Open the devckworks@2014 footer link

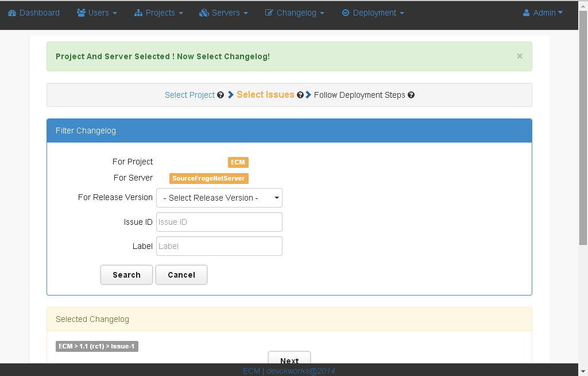(x=301, y=371)
